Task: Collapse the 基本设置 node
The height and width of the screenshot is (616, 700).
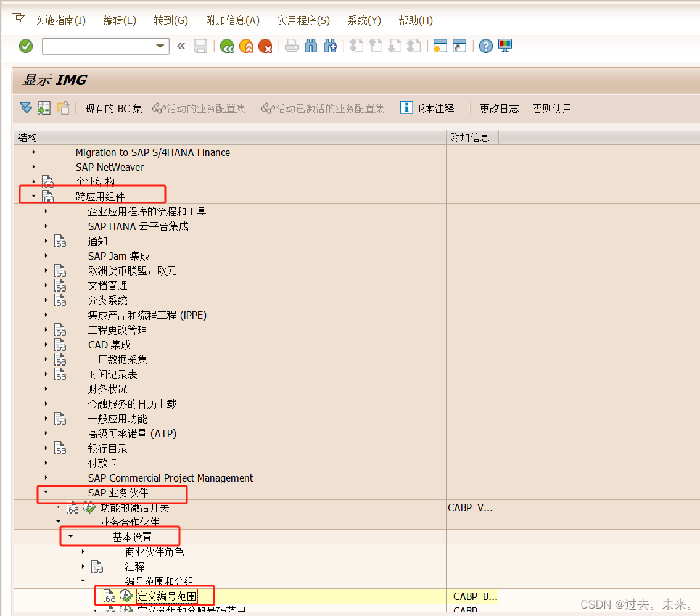Action: click(x=70, y=536)
